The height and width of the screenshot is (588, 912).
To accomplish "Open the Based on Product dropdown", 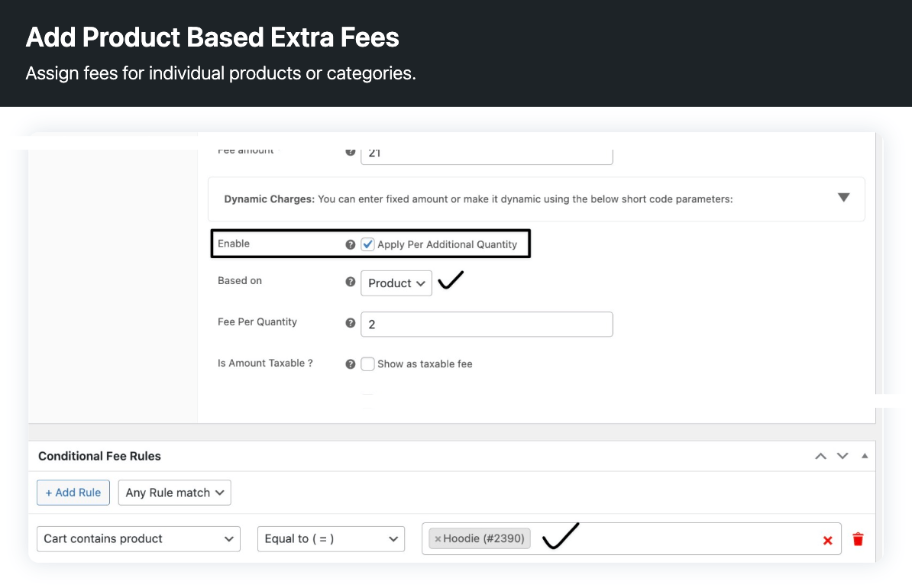I will coord(396,283).
